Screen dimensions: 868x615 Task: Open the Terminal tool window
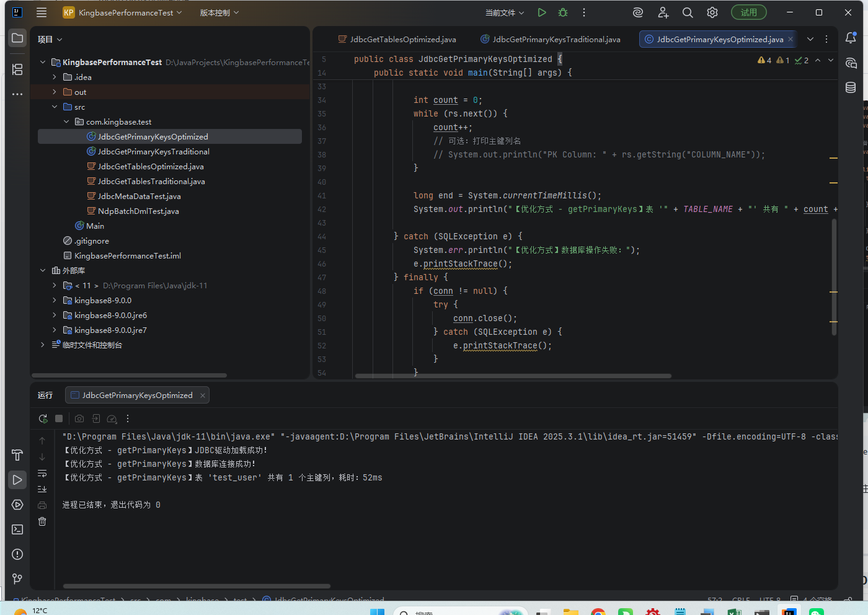(x=17, y=529)
